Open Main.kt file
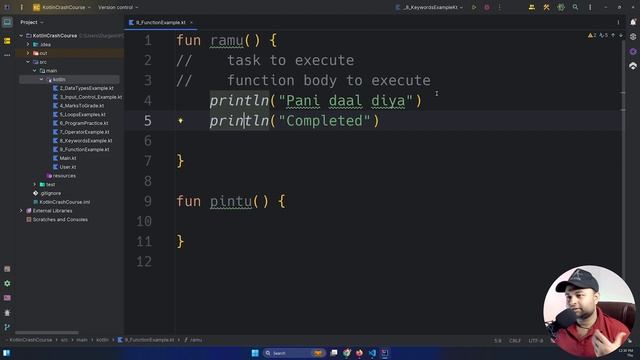640x360 pixels. pos(64,158)
